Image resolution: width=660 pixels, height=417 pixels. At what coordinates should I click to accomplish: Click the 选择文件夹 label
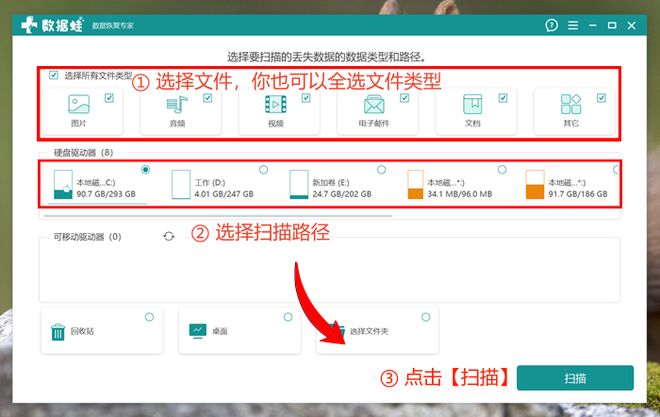pos(369,332)
